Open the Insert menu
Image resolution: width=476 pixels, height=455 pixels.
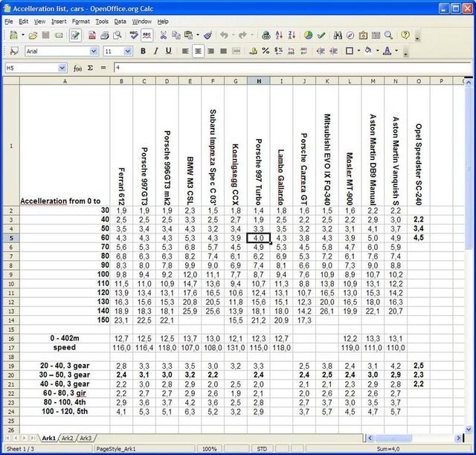[59, 22]
